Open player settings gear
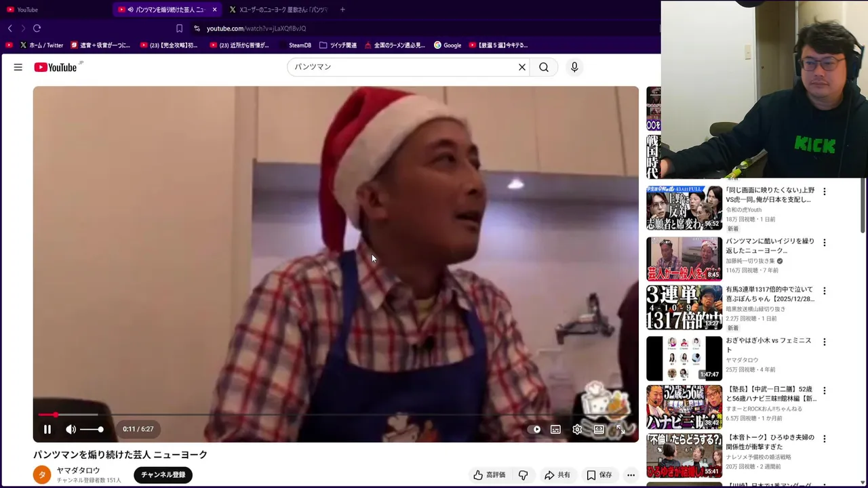This screenshot has width=868, height=488. pos(577,429)
